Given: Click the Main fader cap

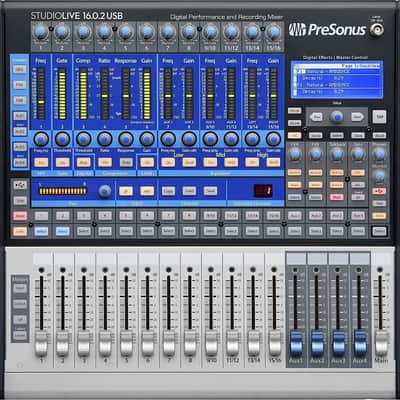Looking at the screenshot, I should click(x=380, y=344).
